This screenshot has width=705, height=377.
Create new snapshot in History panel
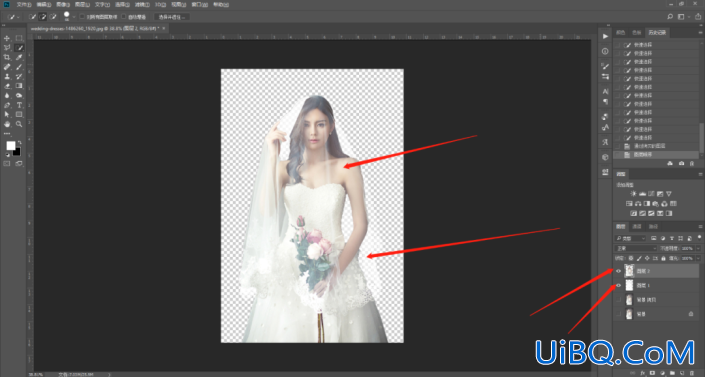pos(682,163)
